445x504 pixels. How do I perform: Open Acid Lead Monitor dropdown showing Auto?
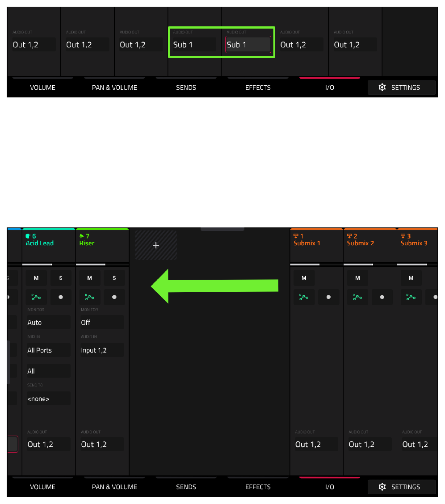tap(48, 323)
